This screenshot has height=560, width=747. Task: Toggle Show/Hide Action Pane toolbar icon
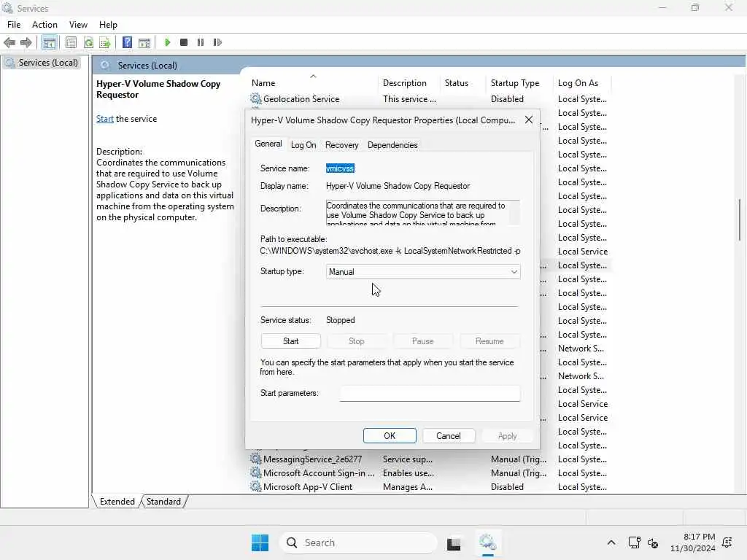pyautogui.click(x=144, y=42)
